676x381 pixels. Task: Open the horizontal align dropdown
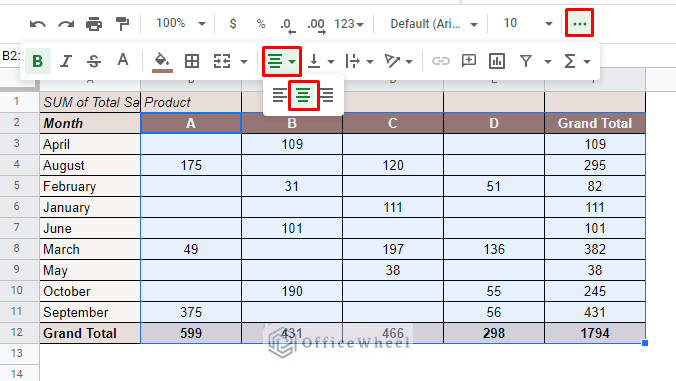pyautogui.click(x=282, y=61)
